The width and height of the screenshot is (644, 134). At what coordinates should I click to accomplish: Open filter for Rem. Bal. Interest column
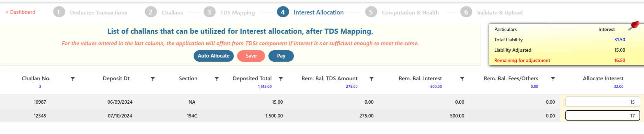pyautogui.click(x=462, y=79)
